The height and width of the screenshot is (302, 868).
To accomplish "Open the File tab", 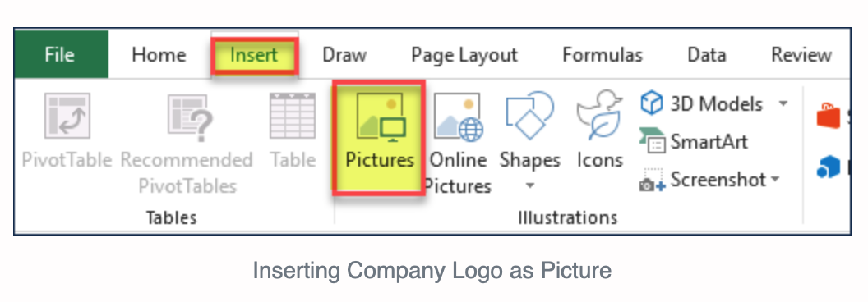I will pos(60,55).
